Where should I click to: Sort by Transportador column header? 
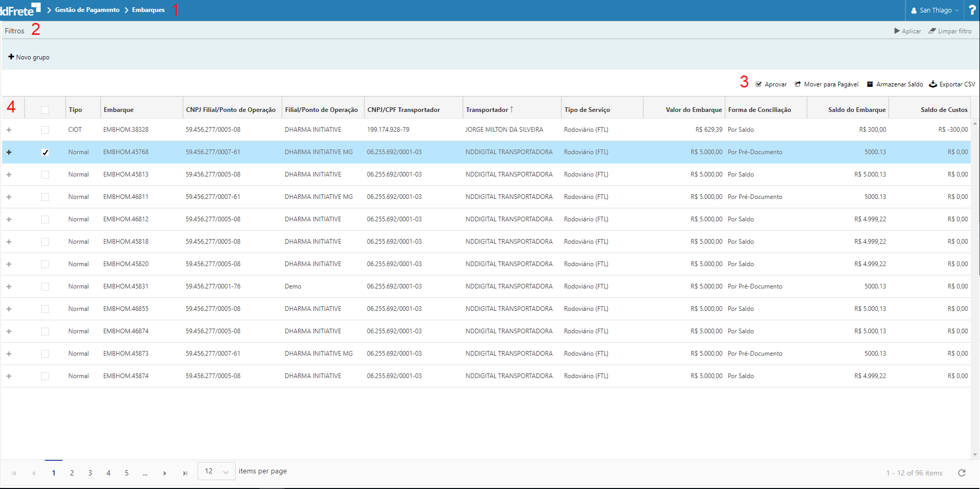tap(487, 110)
